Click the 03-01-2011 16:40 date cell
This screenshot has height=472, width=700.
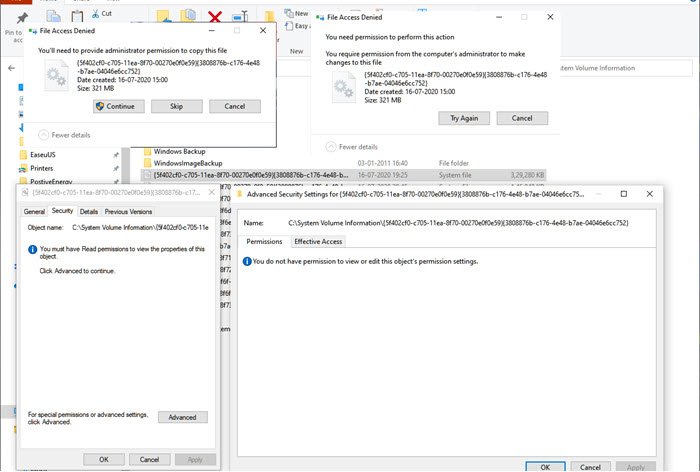coord(383,163)
